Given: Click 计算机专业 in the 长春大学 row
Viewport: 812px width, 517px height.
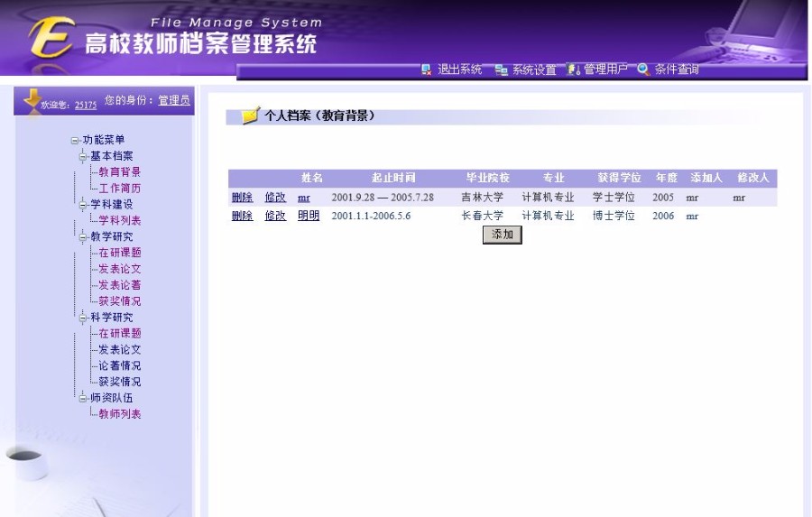Looking at the screenshot, I should click(548, 216).
